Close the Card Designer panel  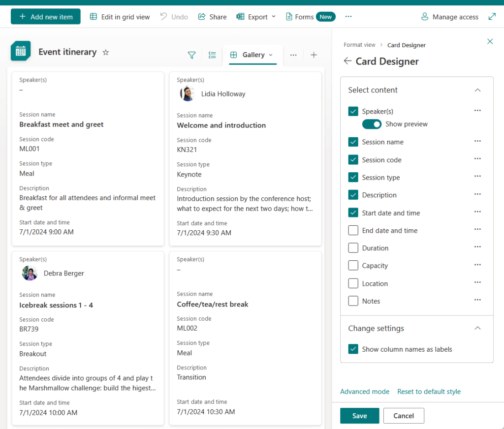click(490, 41)
